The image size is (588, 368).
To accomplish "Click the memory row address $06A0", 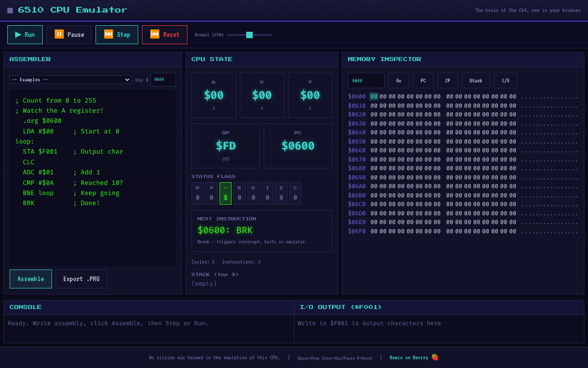I will tap(357, 186).
